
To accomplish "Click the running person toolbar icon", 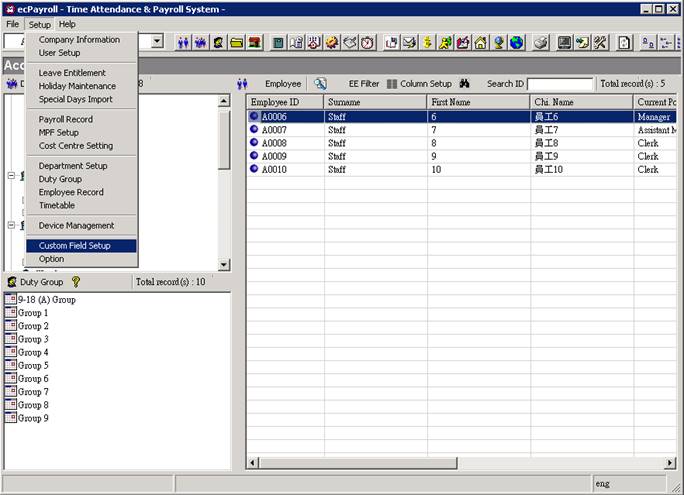I will pyautogui.click(x=445, y=43).
